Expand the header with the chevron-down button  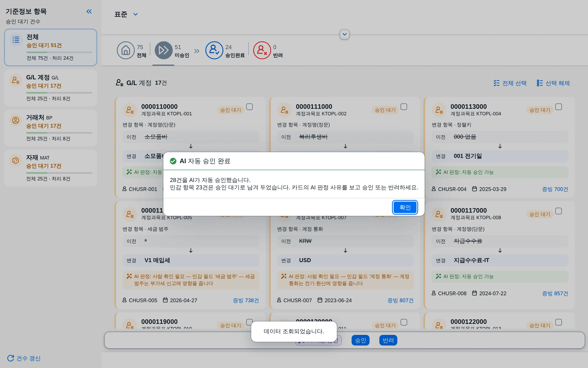coord(345,34)
